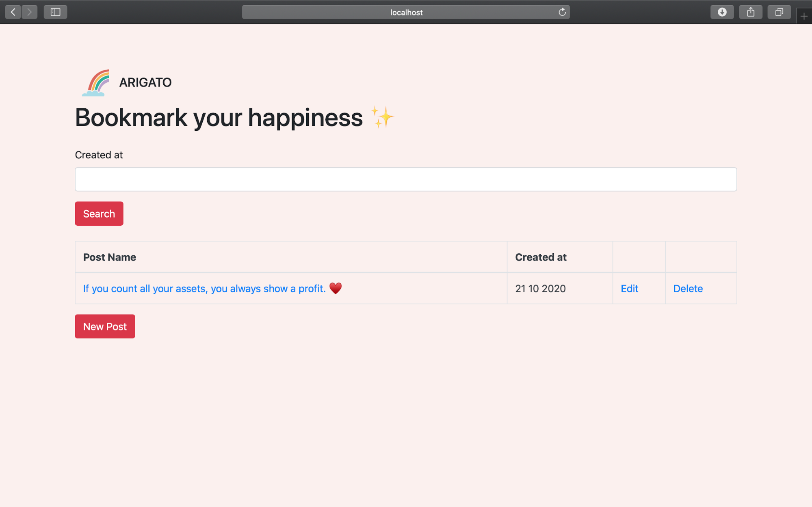812x507 pixels.
Task: Open the 'If you count all your assets' post
Action: [x=204, y=289]
